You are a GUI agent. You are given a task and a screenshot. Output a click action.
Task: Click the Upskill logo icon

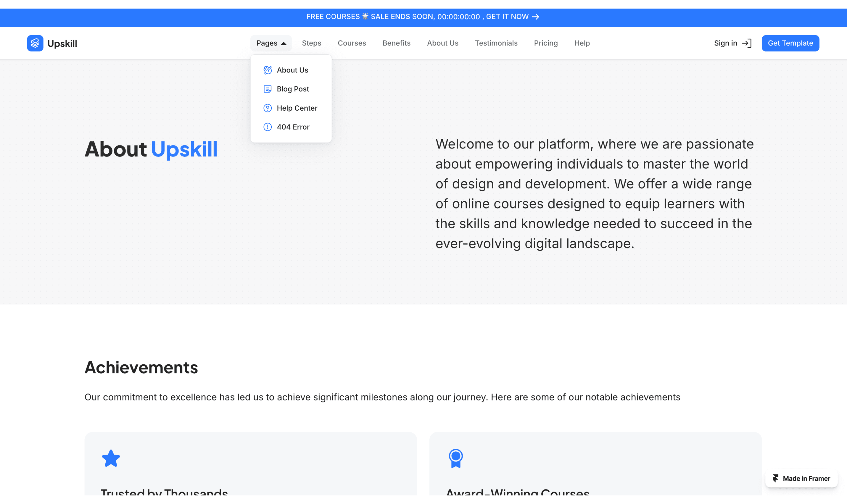click(35, 43)
